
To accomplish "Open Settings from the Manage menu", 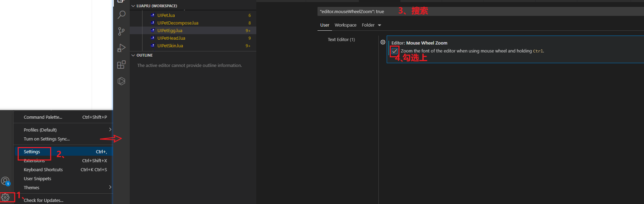I will 63,152.
